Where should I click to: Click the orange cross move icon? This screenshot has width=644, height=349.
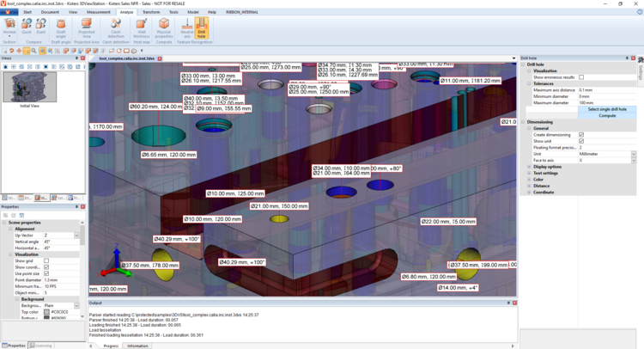[x=19, y=51]
